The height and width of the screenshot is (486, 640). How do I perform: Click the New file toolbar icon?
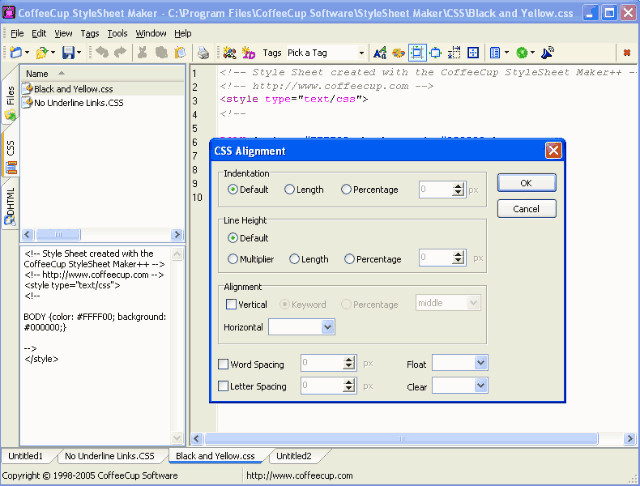(16, 53)
